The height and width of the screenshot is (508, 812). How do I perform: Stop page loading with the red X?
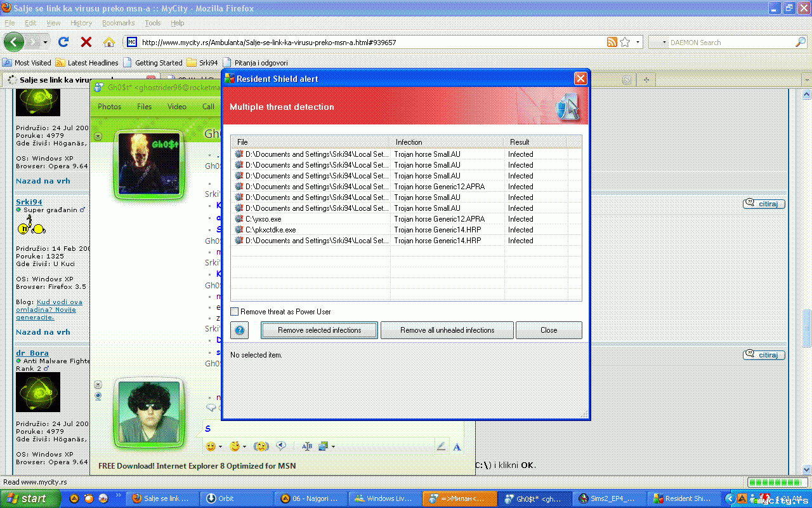86,42
